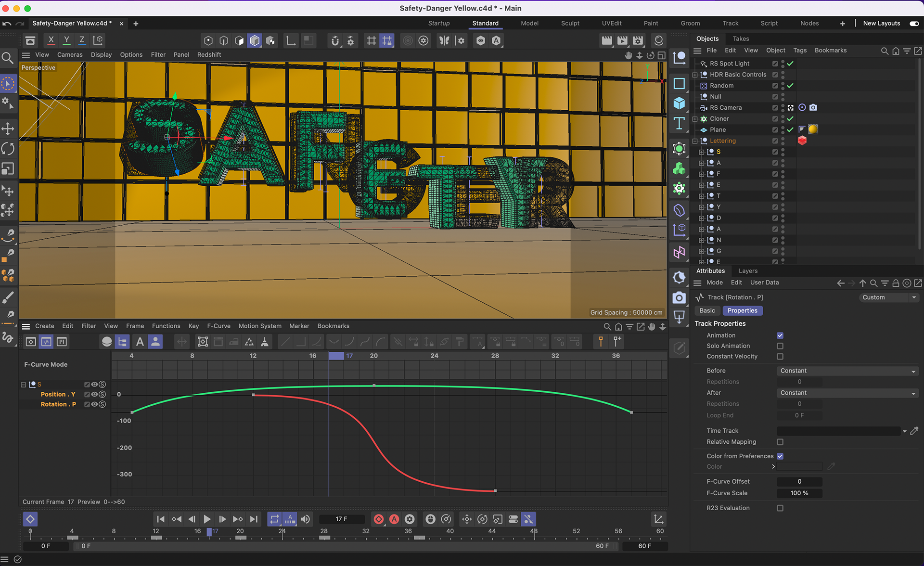924x566 pixels.
Task: Click the F-Curve Scale value field
Action: point(799,493)
